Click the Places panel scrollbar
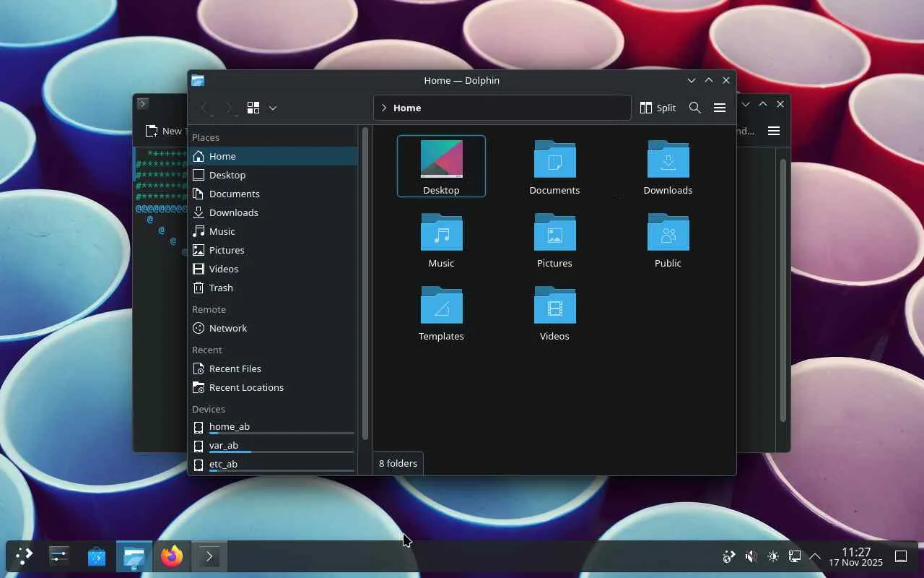Viewport: 924px width, 578px height. tap(365, 283)
